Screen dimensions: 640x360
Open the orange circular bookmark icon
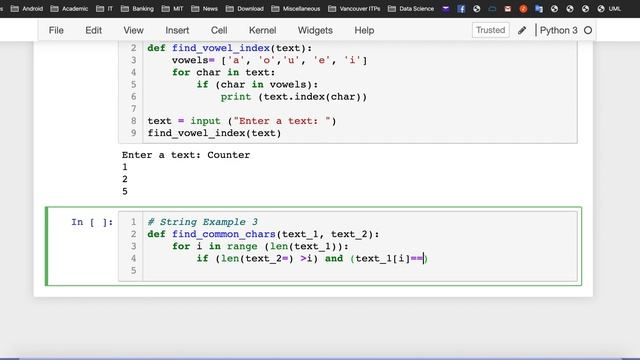[523, 9]
